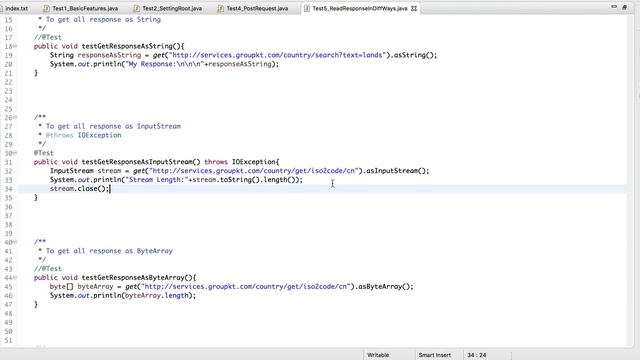The image size is (640, 360).
Task: Click stream.close(); on line 34
Action: click(80, 189)
